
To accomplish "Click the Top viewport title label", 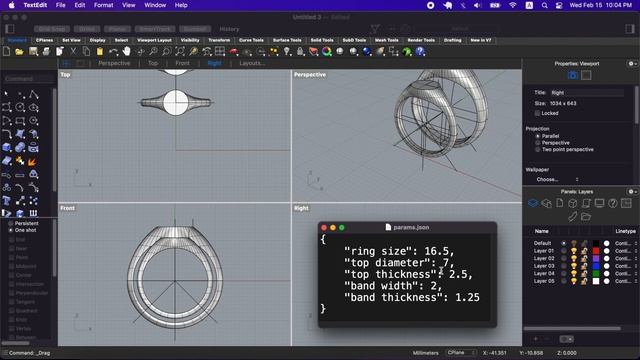I will 65,75.
